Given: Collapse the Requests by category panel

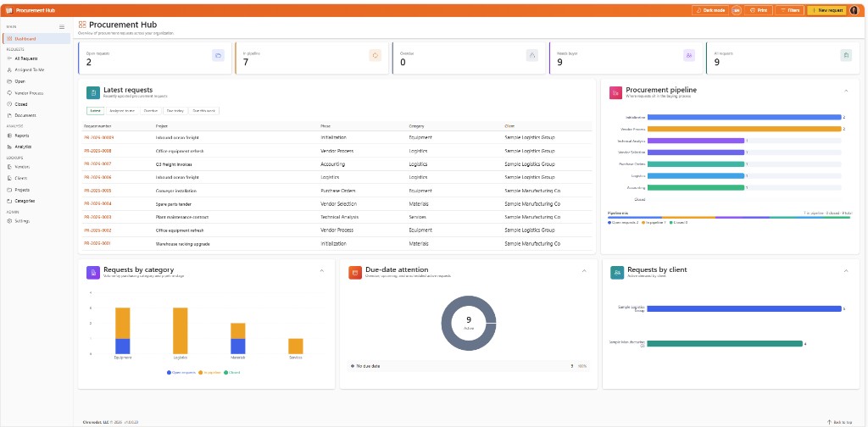Looking at the screenshot, I should tap(322, 270).
